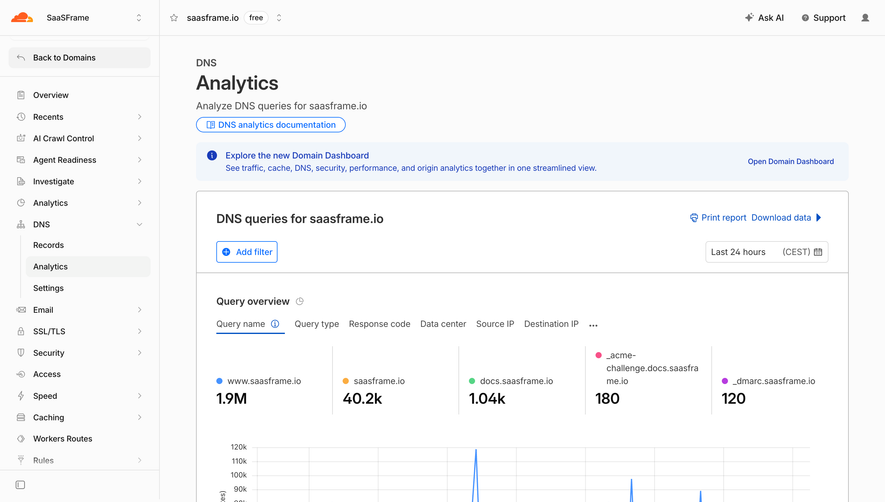Switch to the Source IP tab

(495, 324)
